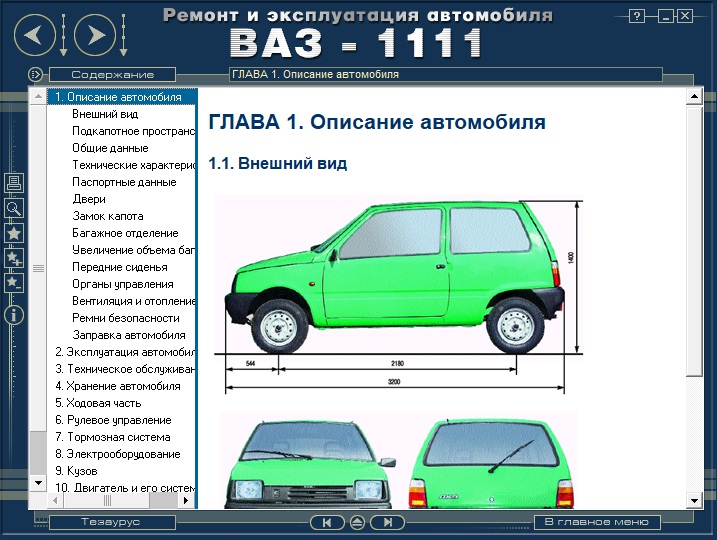Viewport: 717px width, 540px height.
Task: Open Замок капота section
Action: [x=108, y=216]
